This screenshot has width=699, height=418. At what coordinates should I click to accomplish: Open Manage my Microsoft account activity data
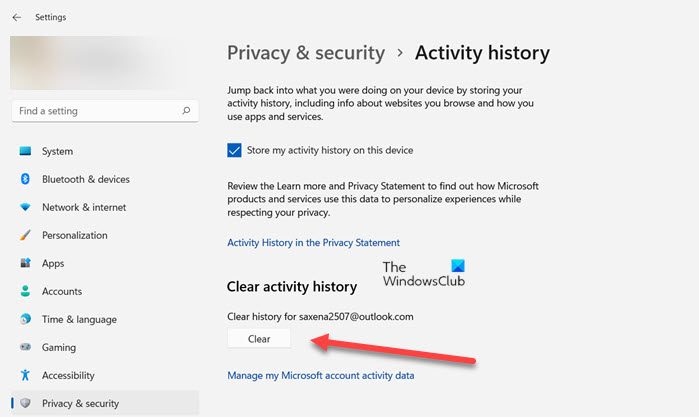click(320, 376)
